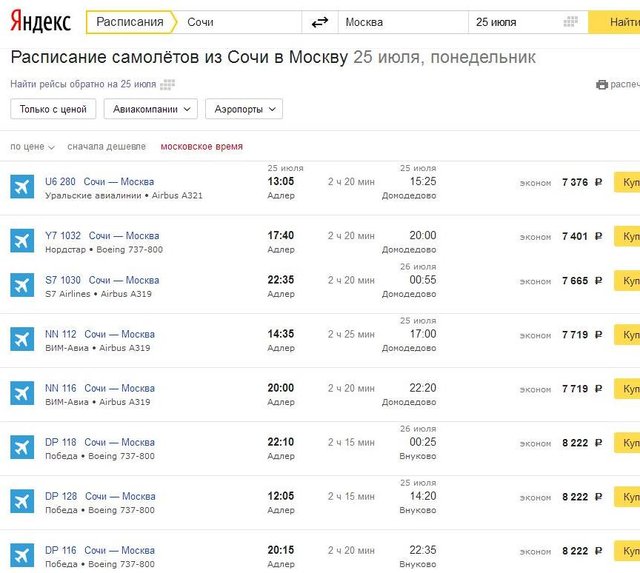Open the по цене sort dropdown
This screenshot has width=640, height=573.
point(32,147)
